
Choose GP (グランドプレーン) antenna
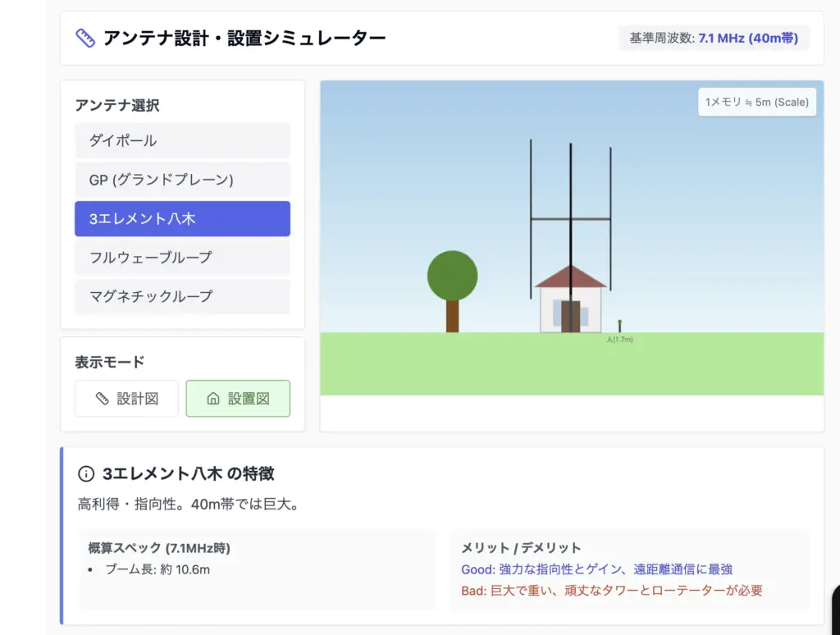(182, 180)
